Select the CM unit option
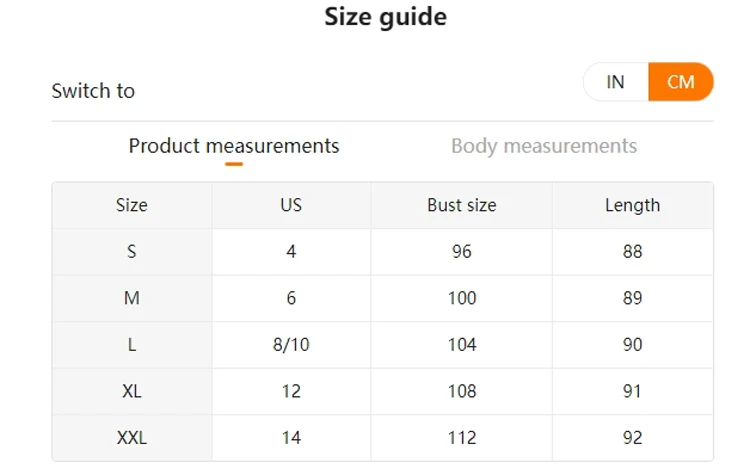 pyautogui.click(x=681, y=82)
